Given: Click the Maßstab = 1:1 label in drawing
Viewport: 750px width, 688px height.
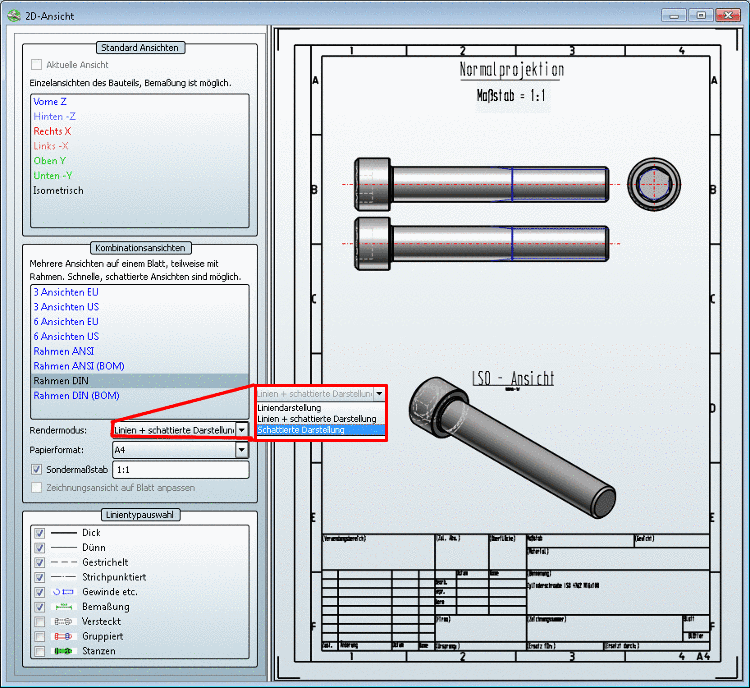Looking at the screenshot, I should click(511, 96).
